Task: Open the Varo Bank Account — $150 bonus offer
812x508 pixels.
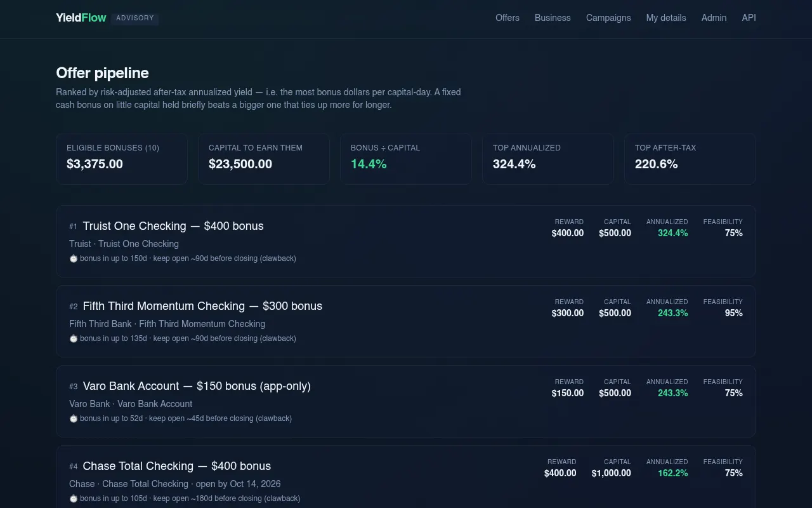Action: coord(197,386)
